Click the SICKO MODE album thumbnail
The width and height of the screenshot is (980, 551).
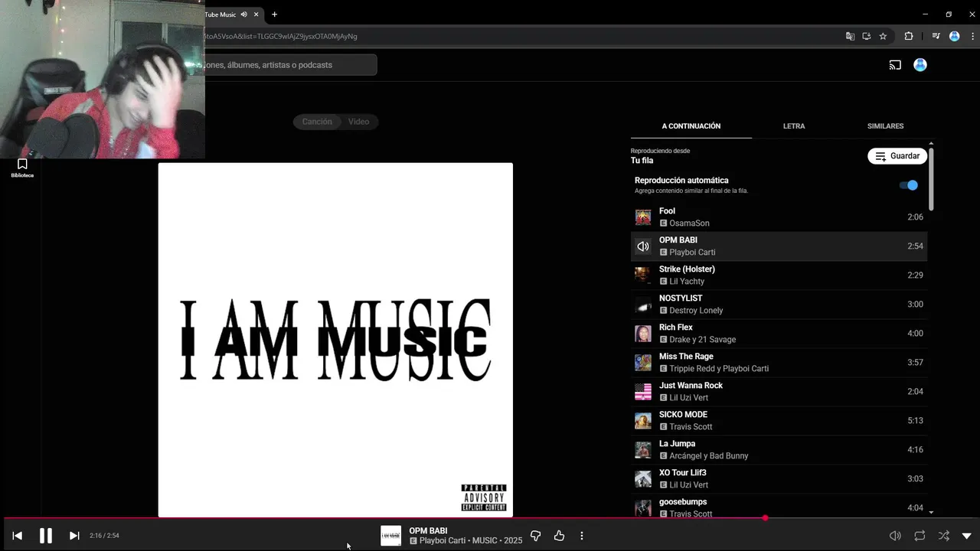point(643,421)
